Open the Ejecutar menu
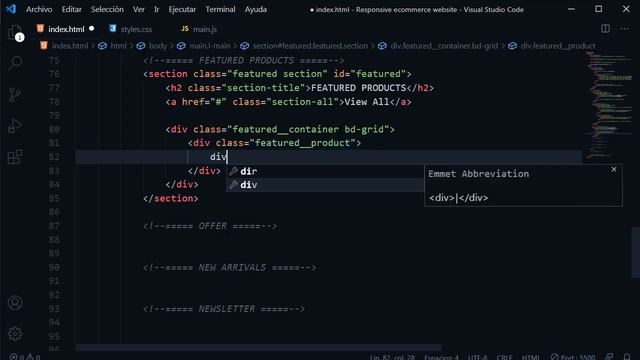 tap(182, 9)
